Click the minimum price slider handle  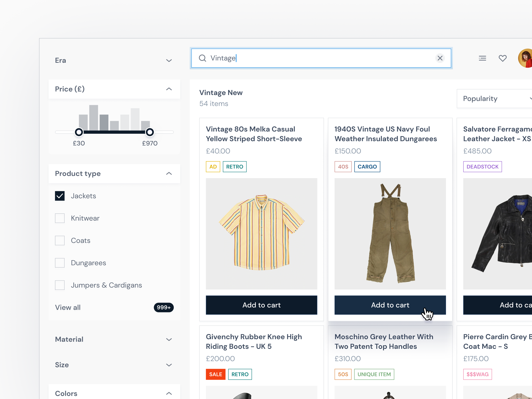pos(79,132)
